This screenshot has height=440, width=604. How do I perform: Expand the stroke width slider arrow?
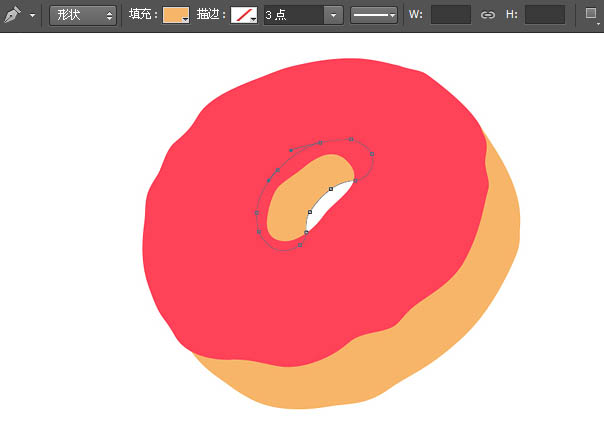333,15
